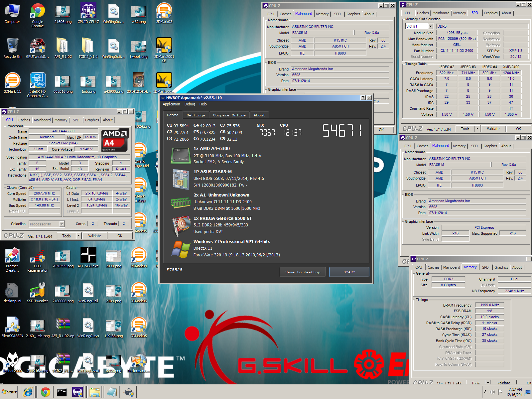The width and height of the screenshot is (532, 399).
Task: Open the HDD Regenerator desktop shortcut
Action: point(38,260)
